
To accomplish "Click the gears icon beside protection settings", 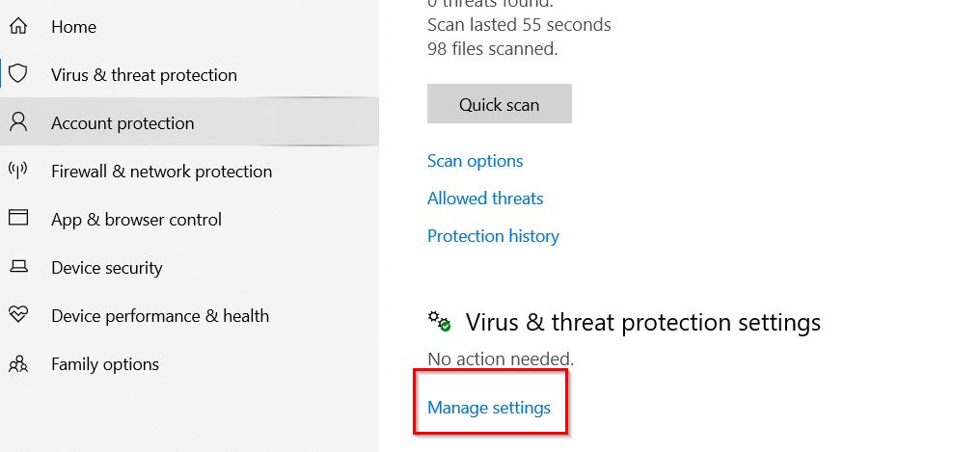I will coord(440,321).
